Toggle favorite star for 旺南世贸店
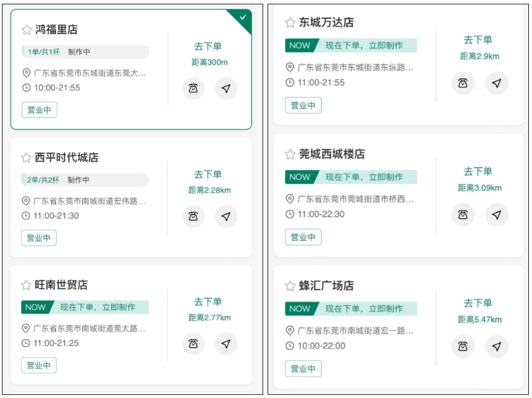The width and height of the screenshot is (532, 398). click(26, 285)
